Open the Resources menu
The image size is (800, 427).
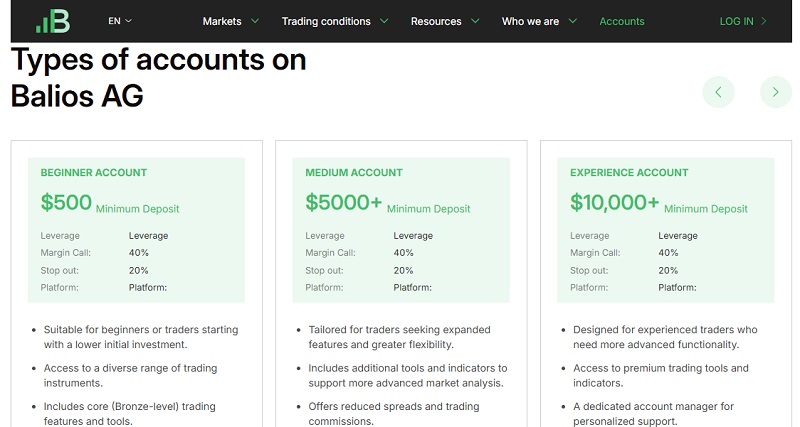click(436, 21)
